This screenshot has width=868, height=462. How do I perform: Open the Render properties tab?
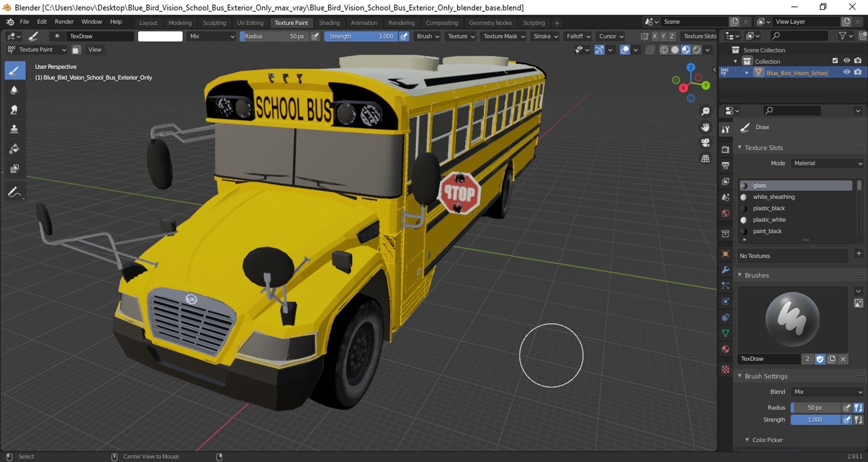[x=726, y=149]
